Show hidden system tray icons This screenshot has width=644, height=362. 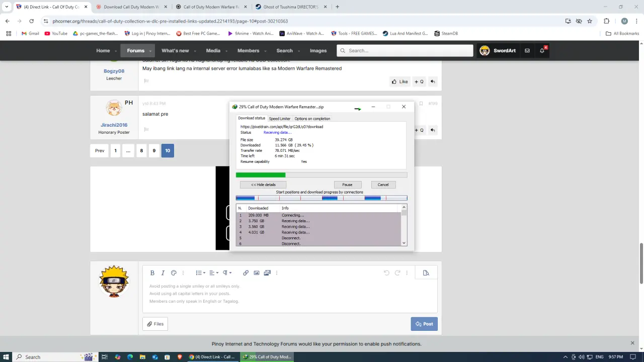coord(565,357)
